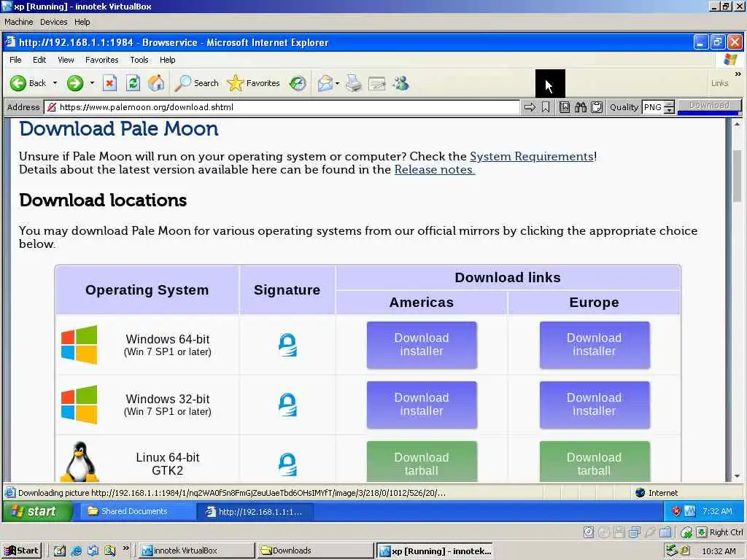
Task: Click the IE Forward arrow icon
Action: [75, 83]
